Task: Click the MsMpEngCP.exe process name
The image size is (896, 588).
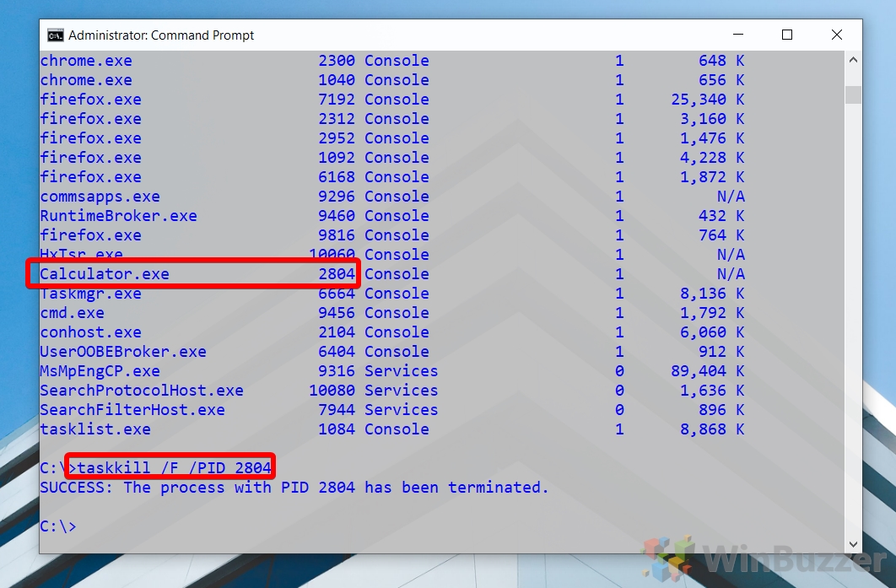Action: pos(100,371)
